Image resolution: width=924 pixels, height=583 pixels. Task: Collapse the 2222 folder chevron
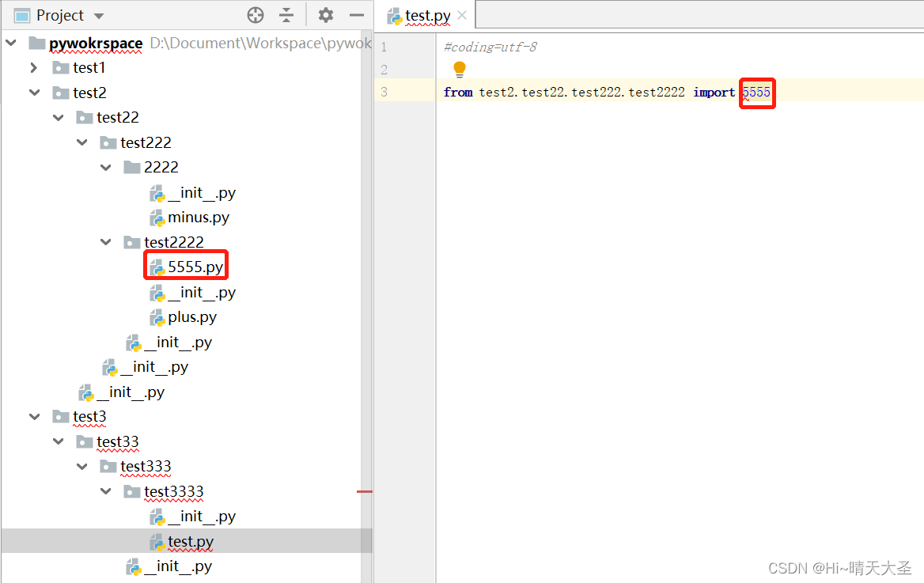pos(105,168)
